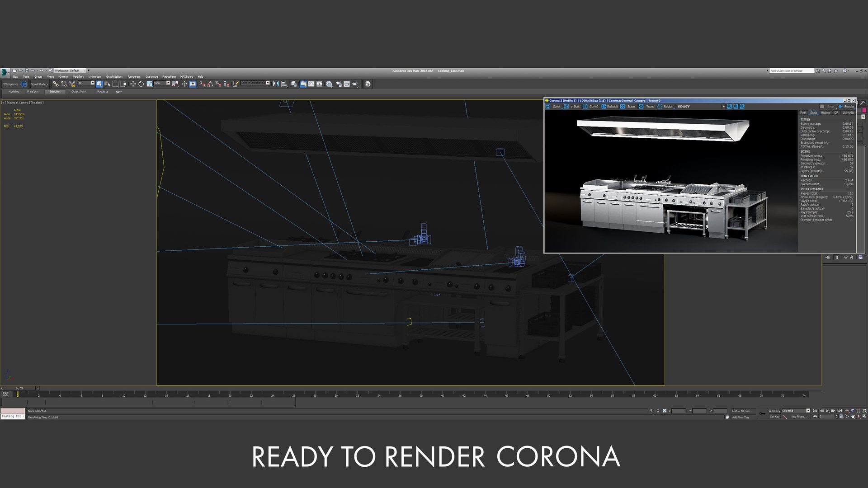Open Render Setup teapot icon

click(338, 84)
